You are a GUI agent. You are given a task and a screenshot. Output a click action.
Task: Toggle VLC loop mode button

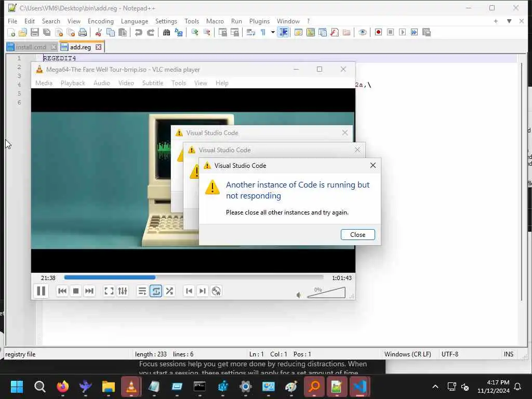156,291
